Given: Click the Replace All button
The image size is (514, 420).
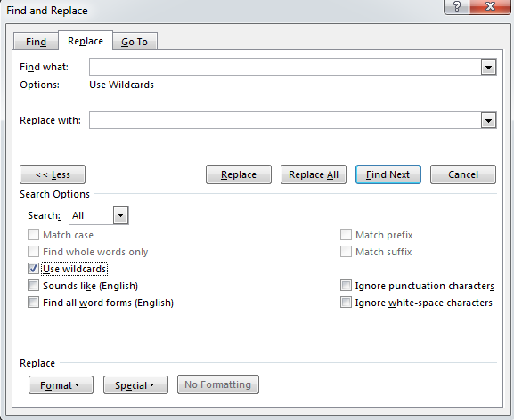Looking at the screenshot, I should click(x=314, y=174).
